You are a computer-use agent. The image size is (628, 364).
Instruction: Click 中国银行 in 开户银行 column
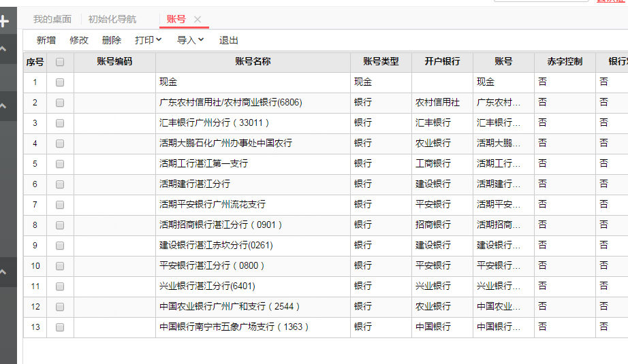[x=433, y=327]
